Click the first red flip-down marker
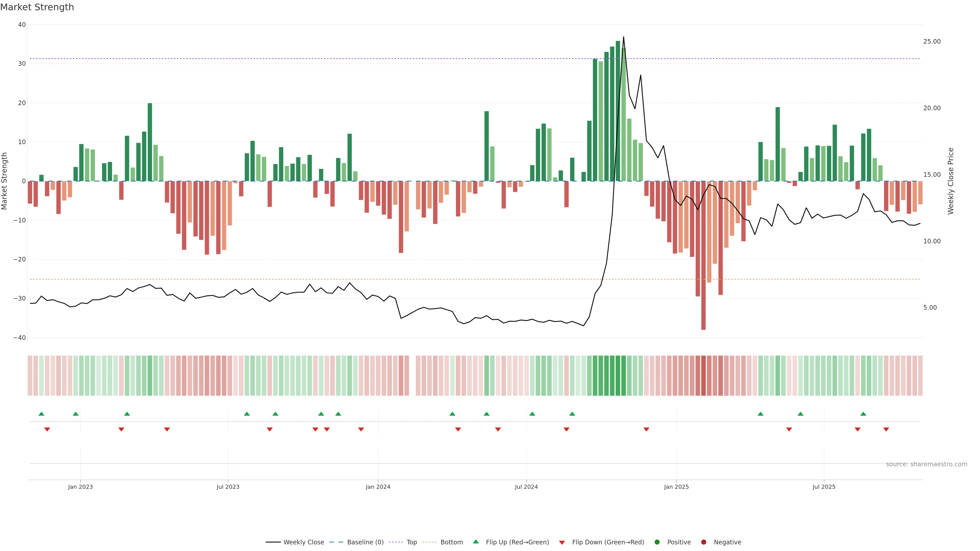This screenshot has width=980, height=551. pyautogui.click(x=47, y=429)
